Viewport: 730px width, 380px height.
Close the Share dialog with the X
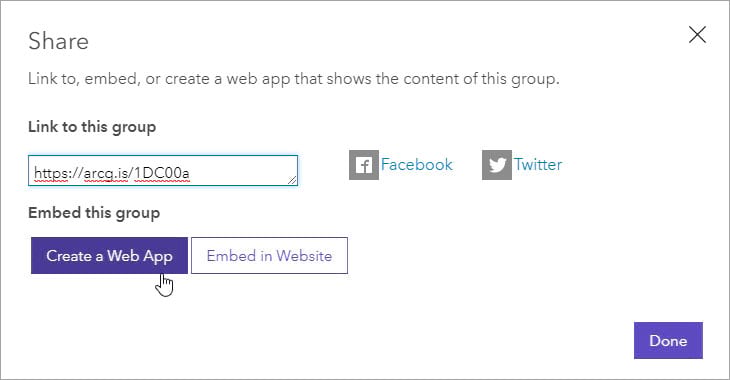[697, 35]
